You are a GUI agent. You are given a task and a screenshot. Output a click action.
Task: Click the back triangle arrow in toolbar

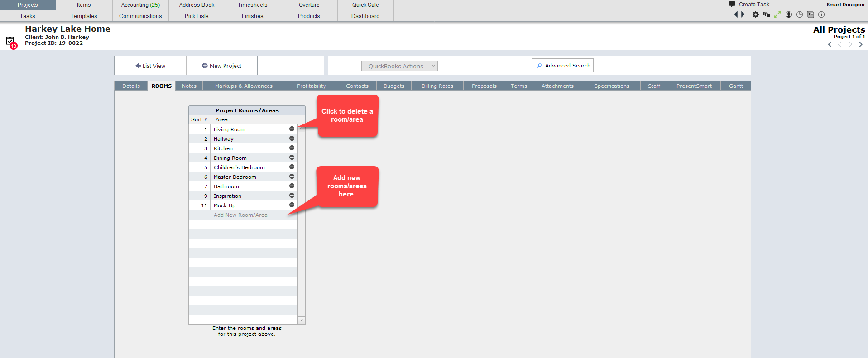[736, 14]
